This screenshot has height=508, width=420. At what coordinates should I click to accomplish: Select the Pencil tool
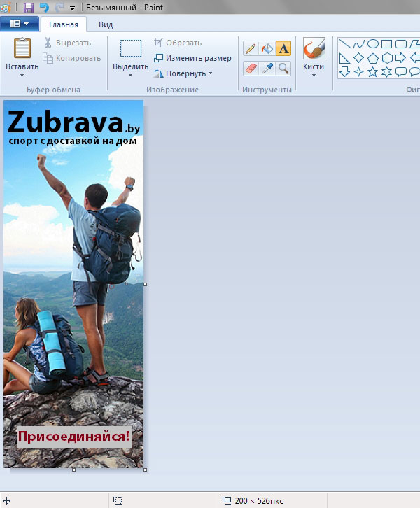[251, 48]
